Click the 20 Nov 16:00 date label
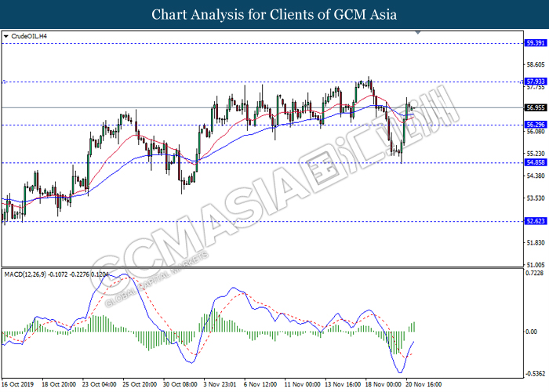This screenshot has width=549, height=392. click(x=424, y=385)
